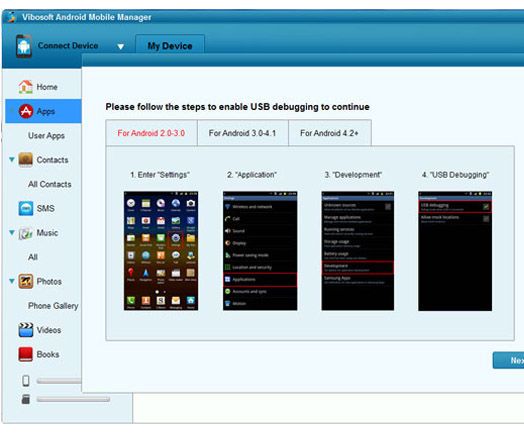Click the enable USB debugging instruction heading
The height and width of the screenshot is (436, 524).
coord(238,107)
